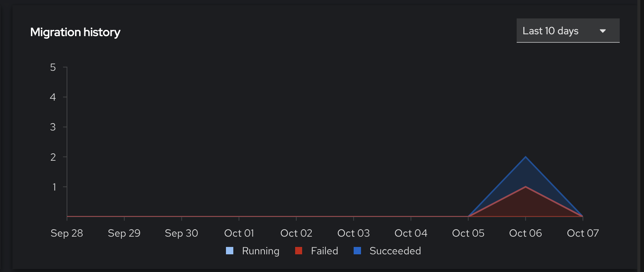644x272 pixels.
Task: Click the Failed peak point at value 1
Action: point(526,187)
